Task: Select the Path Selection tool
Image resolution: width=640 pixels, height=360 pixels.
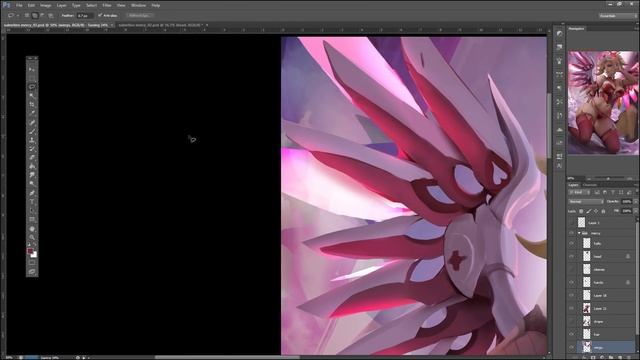Action: pos(32,211)
